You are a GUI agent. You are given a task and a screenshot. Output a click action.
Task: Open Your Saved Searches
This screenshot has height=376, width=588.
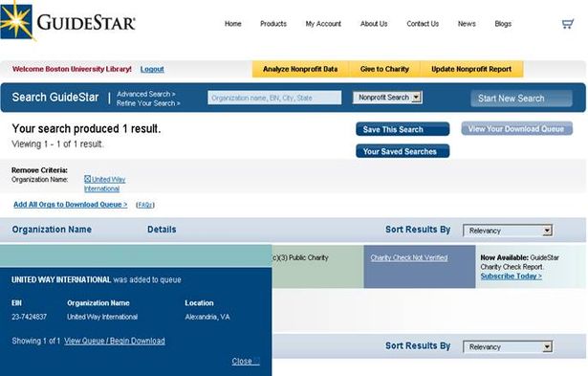[x=403, y=151]
